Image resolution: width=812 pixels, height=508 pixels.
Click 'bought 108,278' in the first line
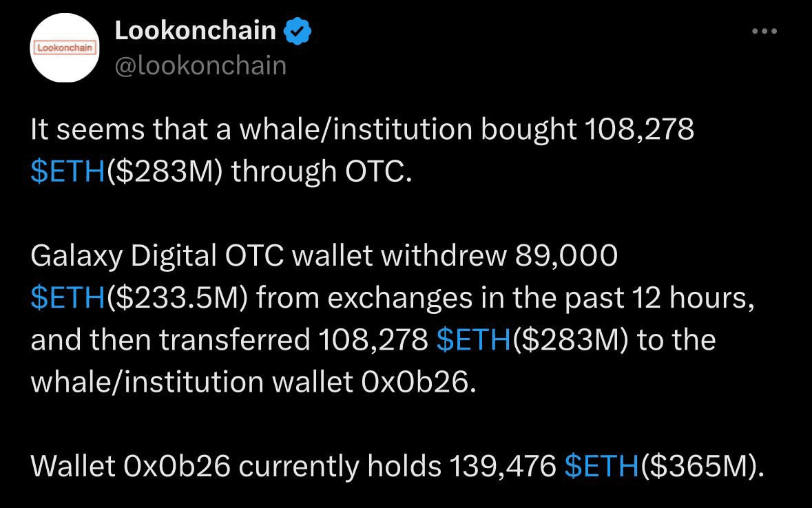(587, 129)
